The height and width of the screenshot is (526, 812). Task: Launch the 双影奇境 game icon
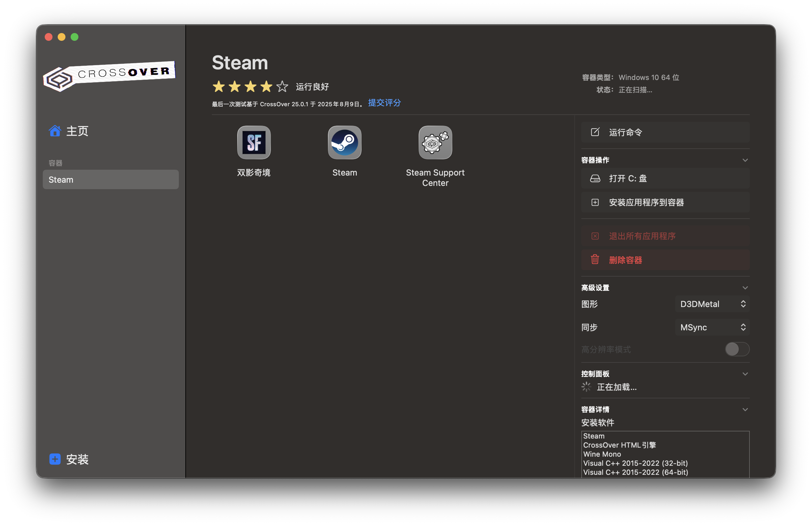click(254, 143)
